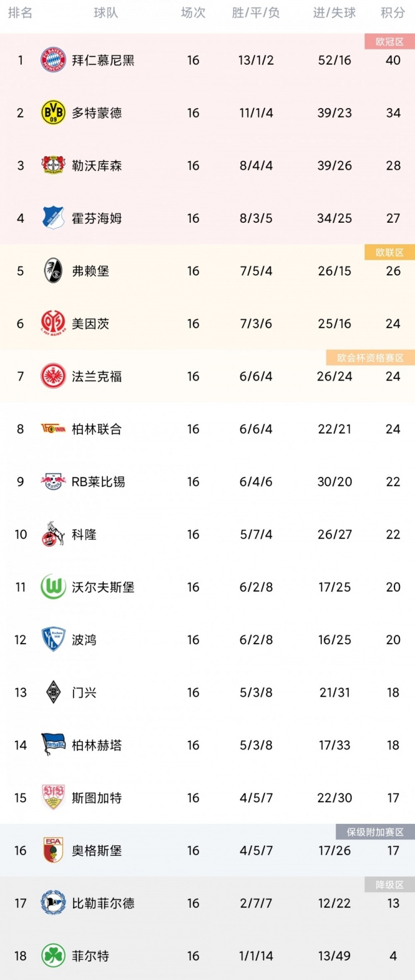Image resolution: width=415 pixels, height=980 pixels.
Task: Tap the Wolfsburg green W crest
Action: 53,587
